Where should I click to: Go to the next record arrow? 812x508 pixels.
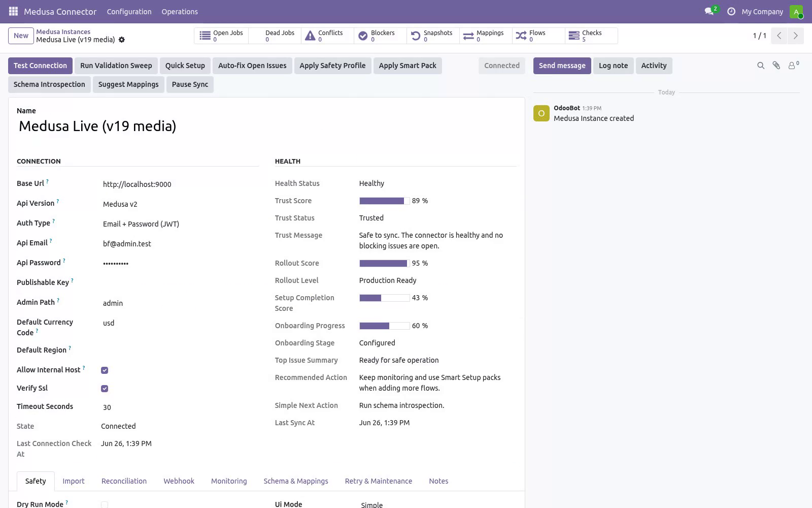[x=795, y=36]
